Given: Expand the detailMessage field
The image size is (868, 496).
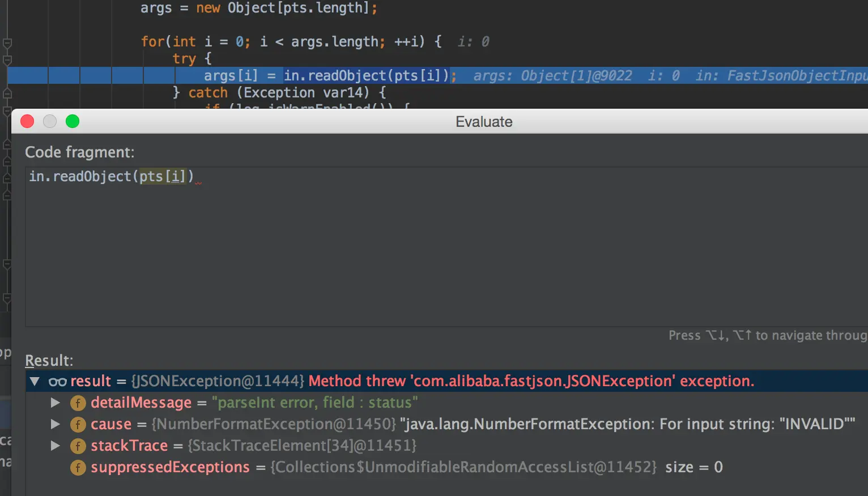Looking at the screenshot, I should 55,403.
